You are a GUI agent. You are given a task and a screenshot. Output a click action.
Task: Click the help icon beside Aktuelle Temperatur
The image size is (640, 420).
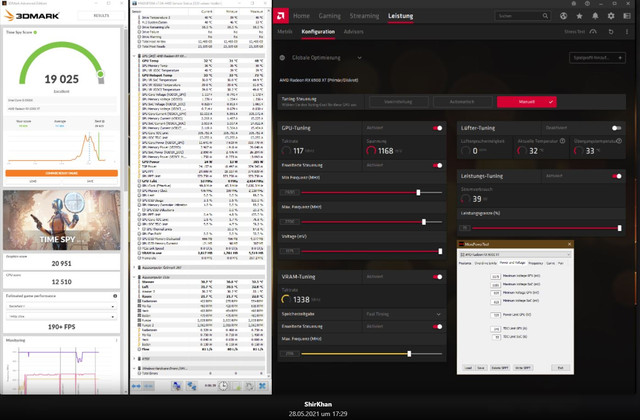pyautogui.click(x=562, y=141)
